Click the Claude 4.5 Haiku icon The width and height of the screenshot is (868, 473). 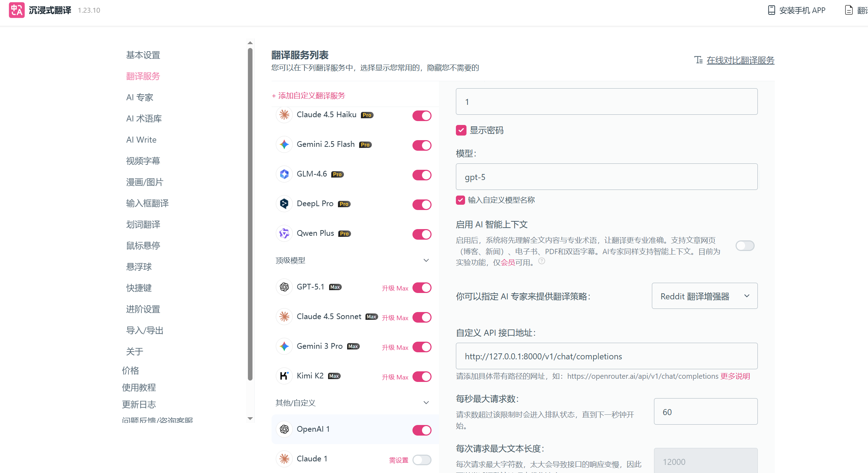pos(284,115)
